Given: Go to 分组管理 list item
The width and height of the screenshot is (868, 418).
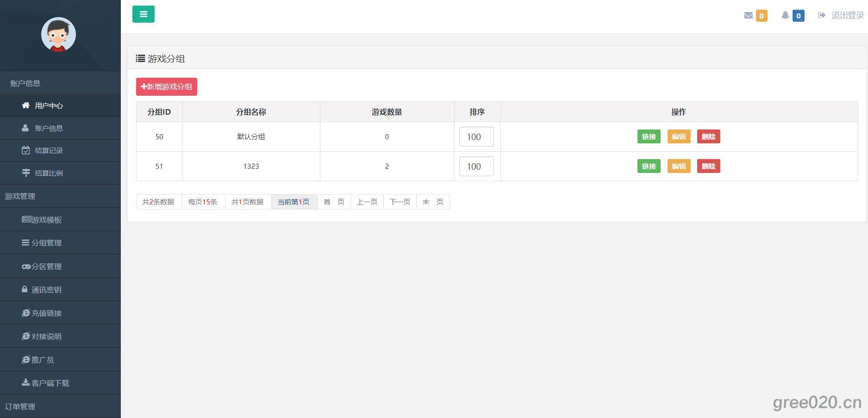Looking at the screenshot, I should 42,243.
